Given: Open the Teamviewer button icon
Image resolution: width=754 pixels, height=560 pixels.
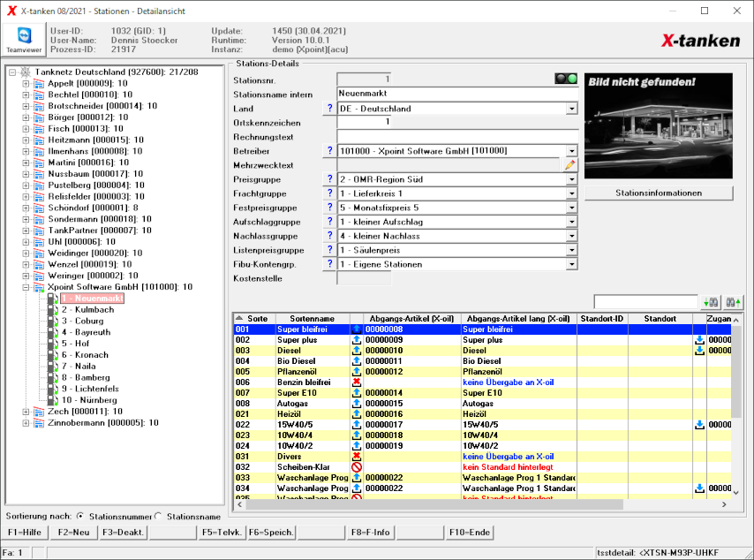Looking at the screenshot, I should pyautogui.click(x=24, y=40).
